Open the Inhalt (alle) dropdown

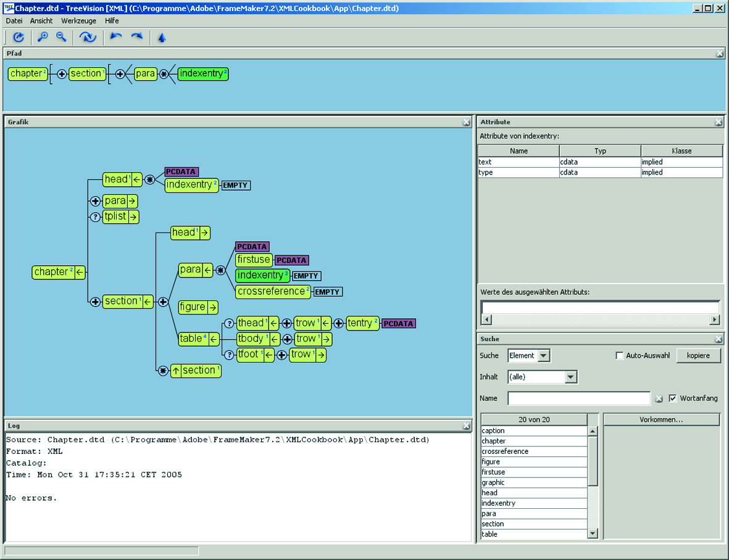tap(570, 377)
